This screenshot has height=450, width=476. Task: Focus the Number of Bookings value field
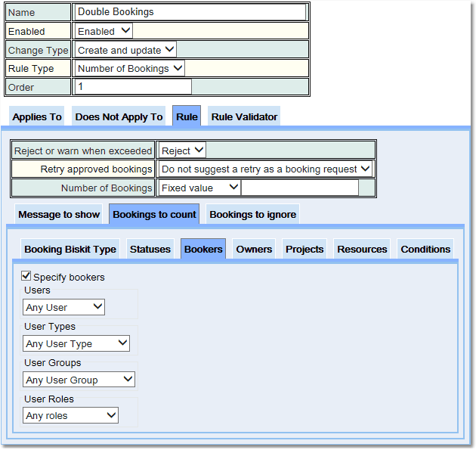point(300,188)
